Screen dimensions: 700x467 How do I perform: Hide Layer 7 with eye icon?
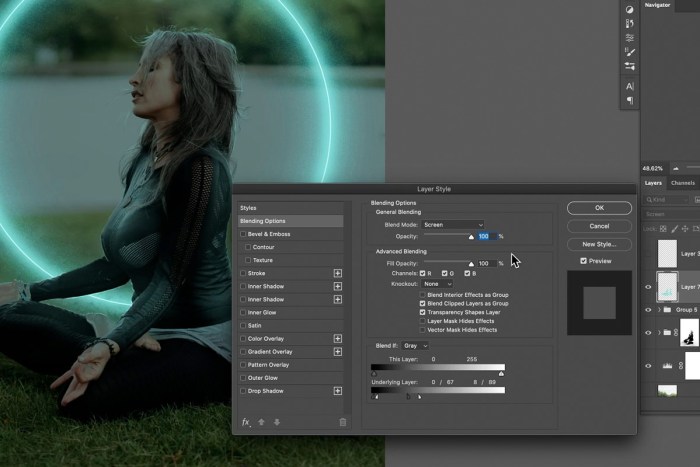[648, 287]
